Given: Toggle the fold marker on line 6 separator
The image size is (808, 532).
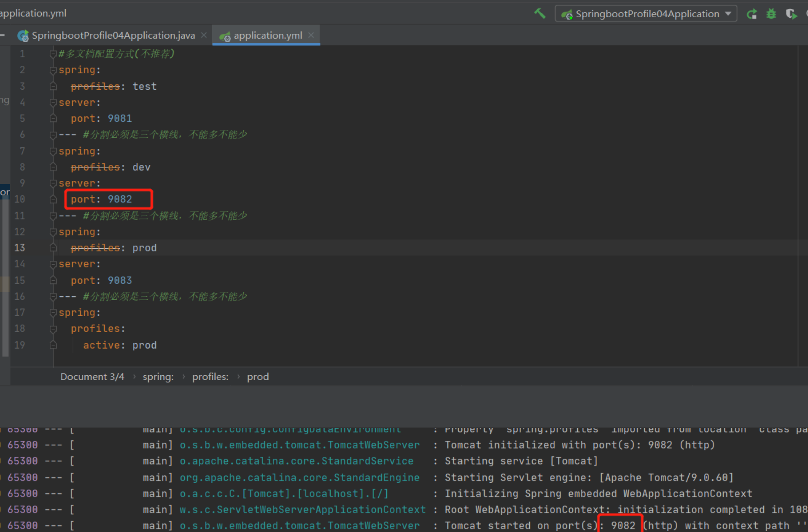Looking at the screenshot, I should [53, 135].
